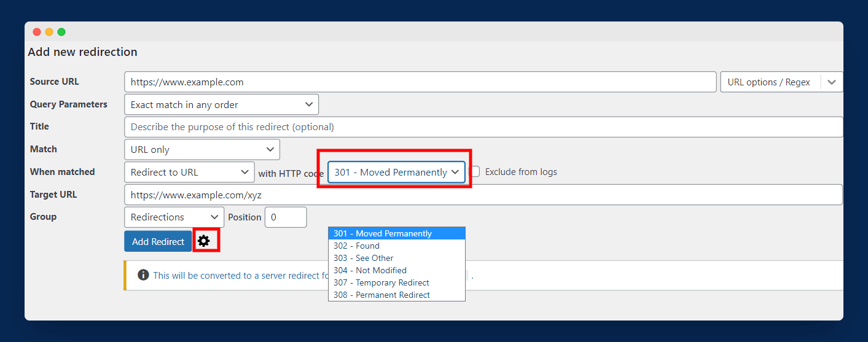This screenshot has width=868, height=342.
Task: Click the gear icon for advanced options
Action: coord(203,241)
